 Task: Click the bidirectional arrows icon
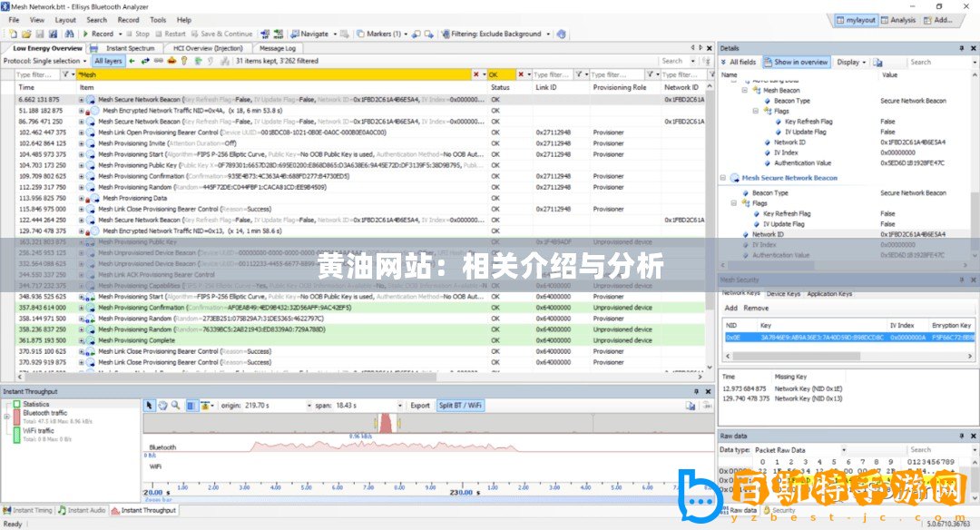tap(145, 61)
